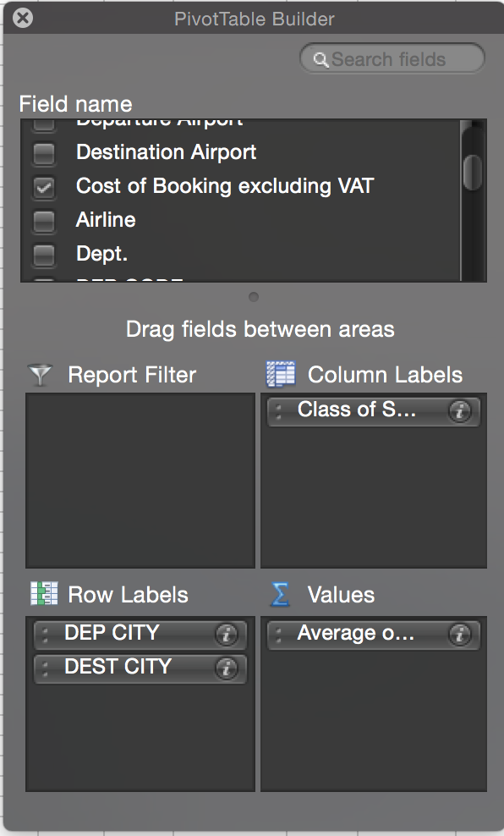
Task: Click the Airline field name text
Action: (106, 220)
